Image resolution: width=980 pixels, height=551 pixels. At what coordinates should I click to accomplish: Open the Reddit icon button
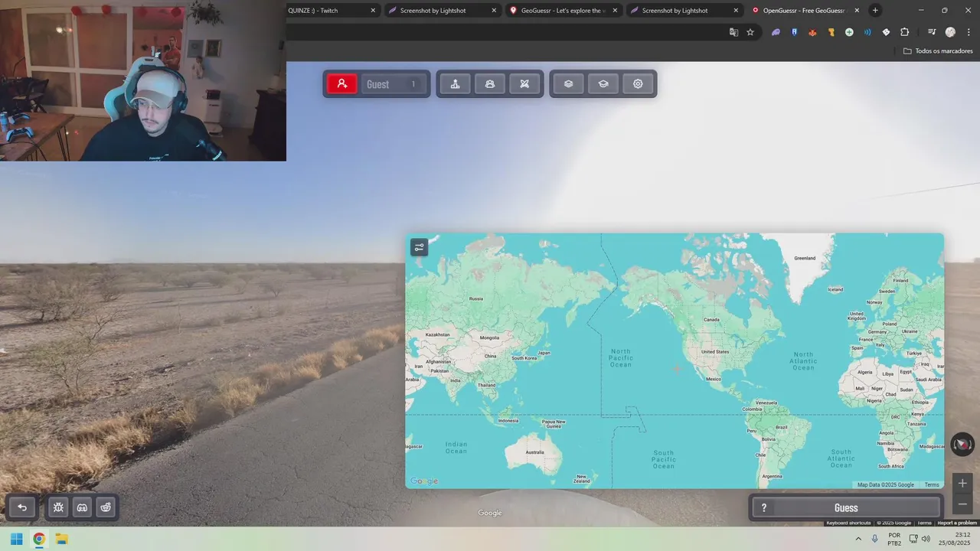click(106, 507)
